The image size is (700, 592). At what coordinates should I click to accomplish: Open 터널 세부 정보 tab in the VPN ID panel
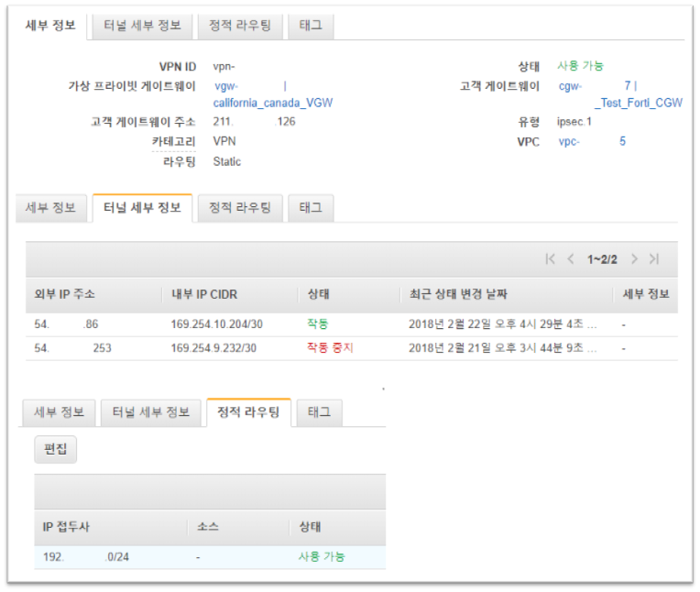[142, 26]
